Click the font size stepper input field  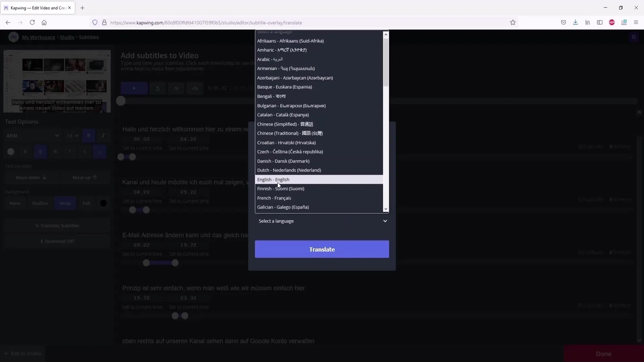(69, 135)
